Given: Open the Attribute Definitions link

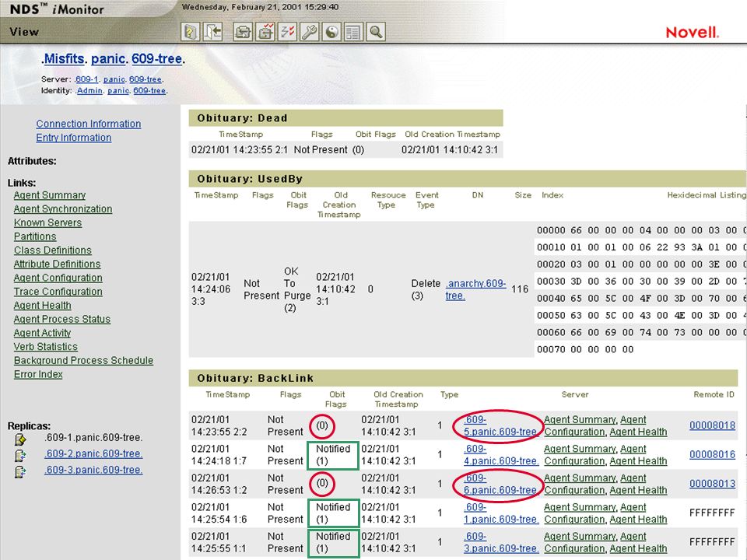Looking at the screenshot, I should pyautogui.click(x=57, y=264).
